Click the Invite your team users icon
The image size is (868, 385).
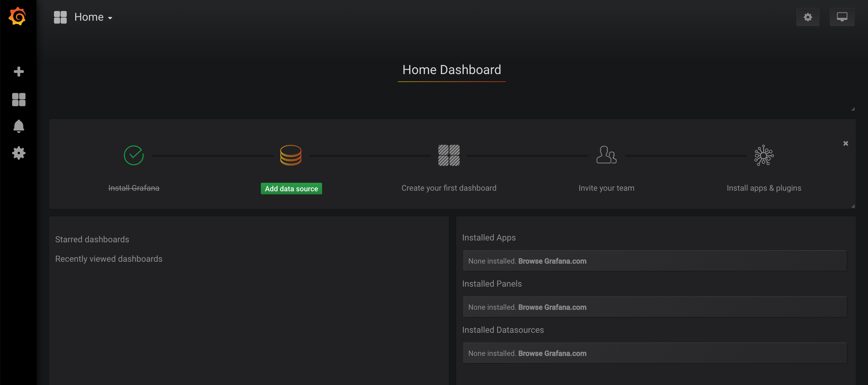606,155
